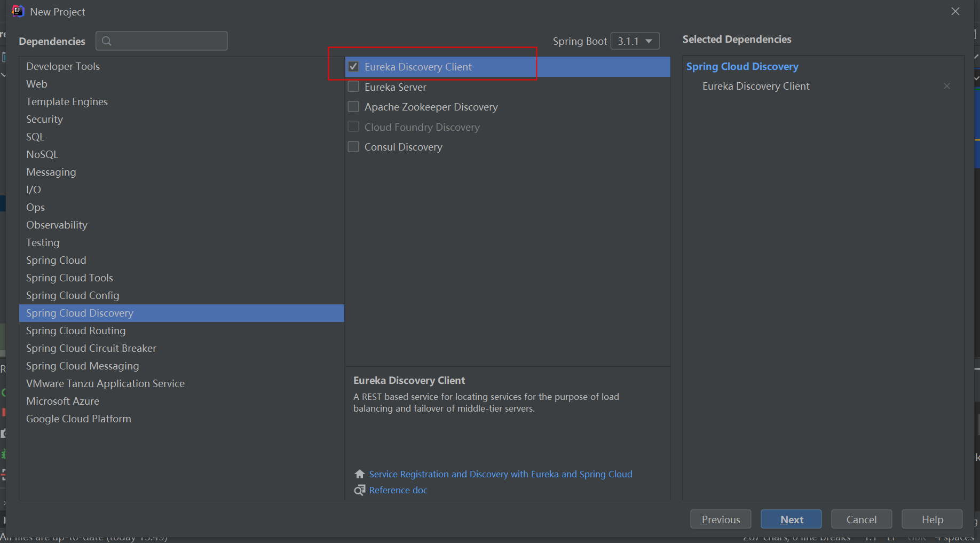
Task: Uncheck the Eureka Discovery Client checkbox
Action: point(353,67)
